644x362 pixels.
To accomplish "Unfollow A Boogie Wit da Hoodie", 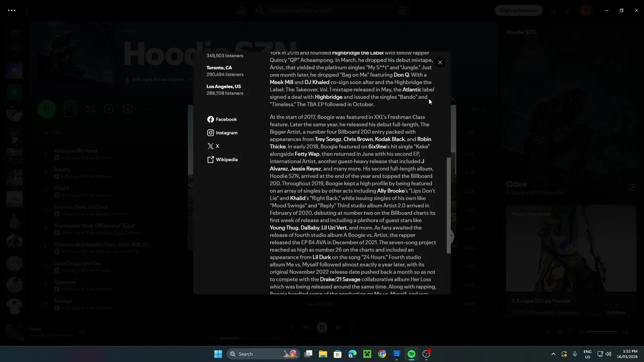I will coord(615,312).
